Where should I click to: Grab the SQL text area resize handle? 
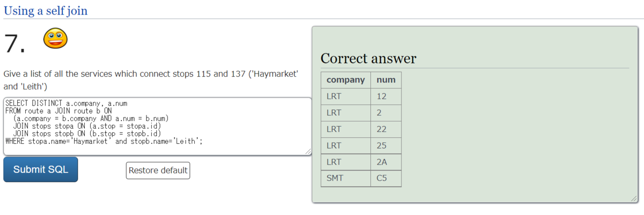click(x=308, y=152)
